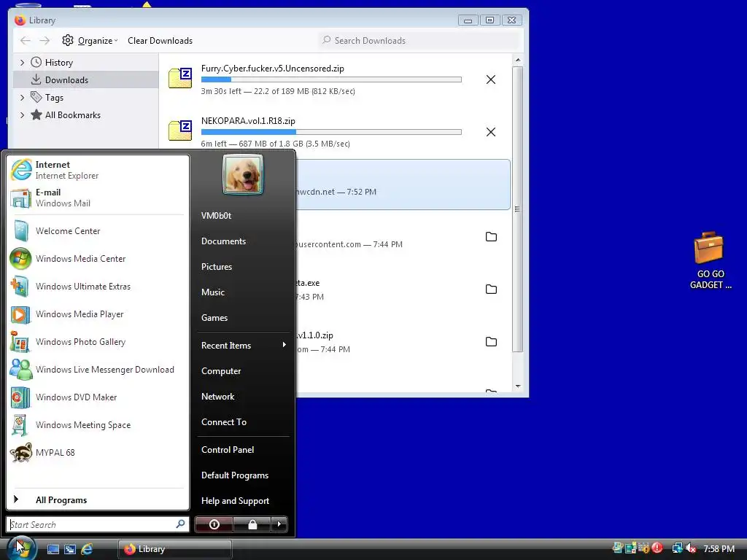Open Internet Explorer from Start menu
This screenshot has width=747, height=560.
click(98, 170)
